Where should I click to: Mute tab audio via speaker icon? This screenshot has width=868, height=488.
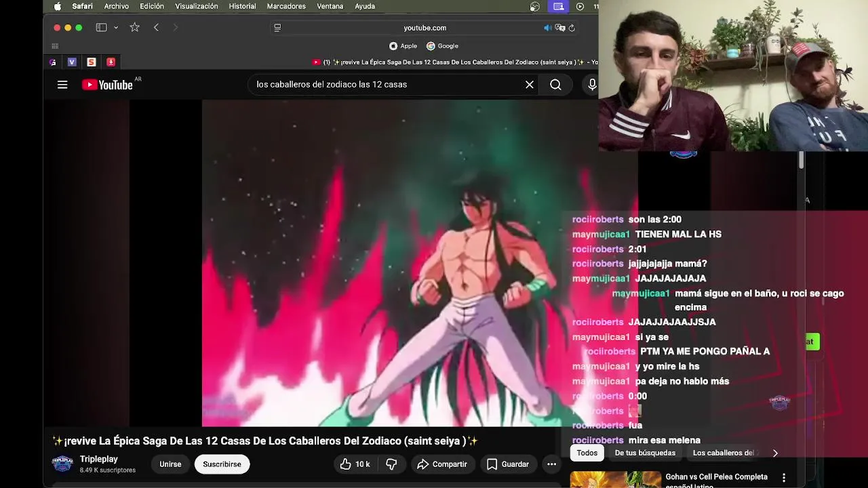pos(547,28)
